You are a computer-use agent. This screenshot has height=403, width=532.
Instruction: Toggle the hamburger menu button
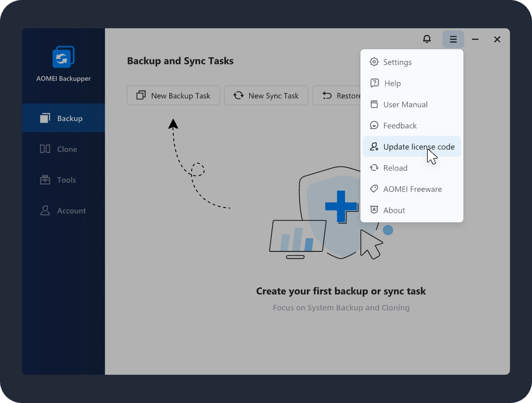click(453, 39)
